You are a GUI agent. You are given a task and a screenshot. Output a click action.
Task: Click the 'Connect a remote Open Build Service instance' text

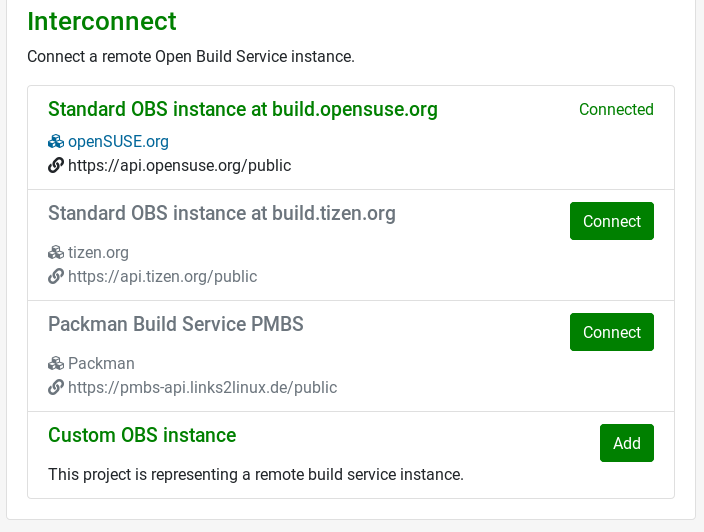191,57
